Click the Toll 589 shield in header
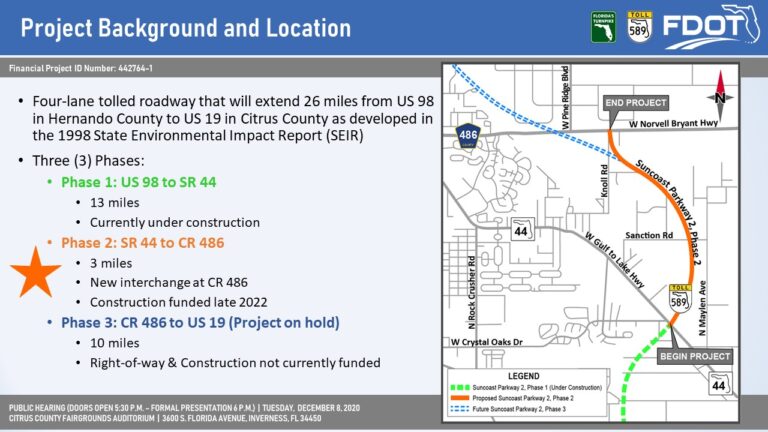This screenshot has width=768, height=432. (639, 27)
